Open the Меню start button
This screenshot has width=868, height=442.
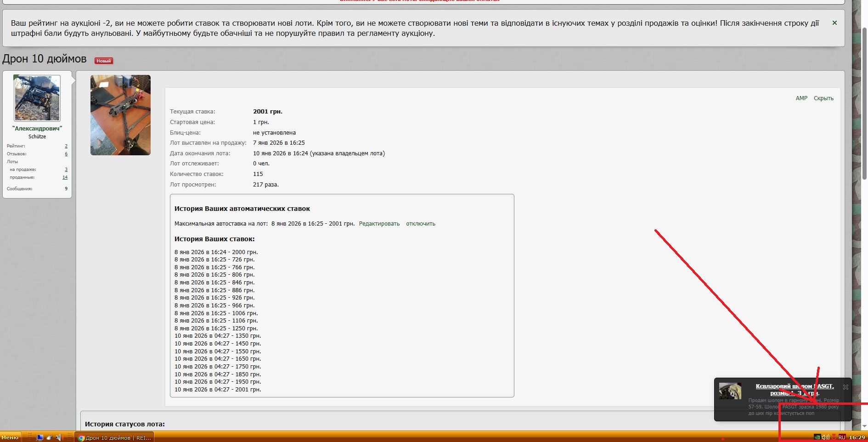pyautogui.click(x=10, y=437)
